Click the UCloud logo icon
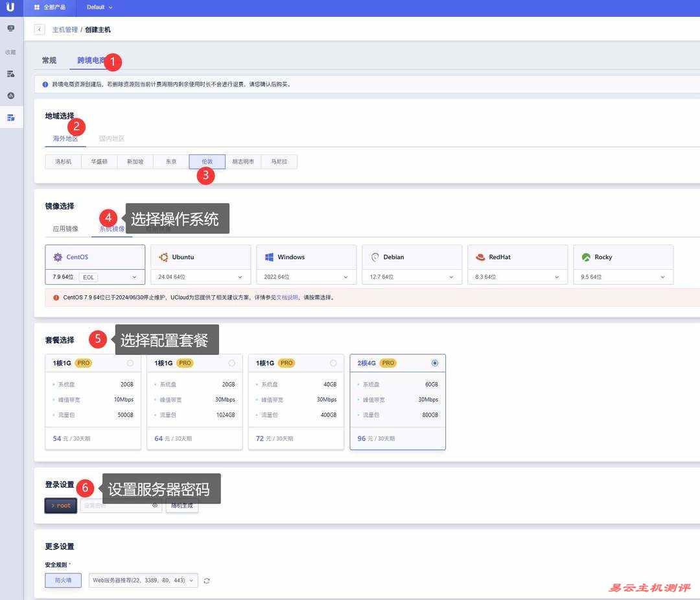 [10, 7]
